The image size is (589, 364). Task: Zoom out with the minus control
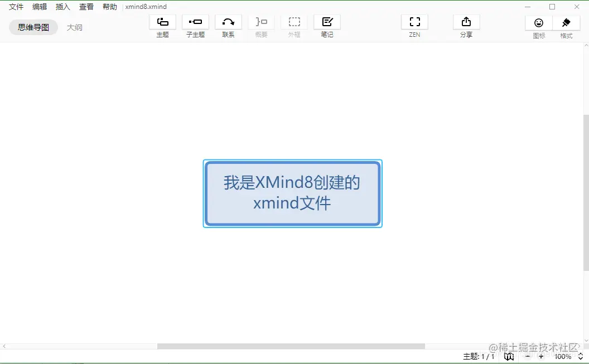tap(528, 357)
